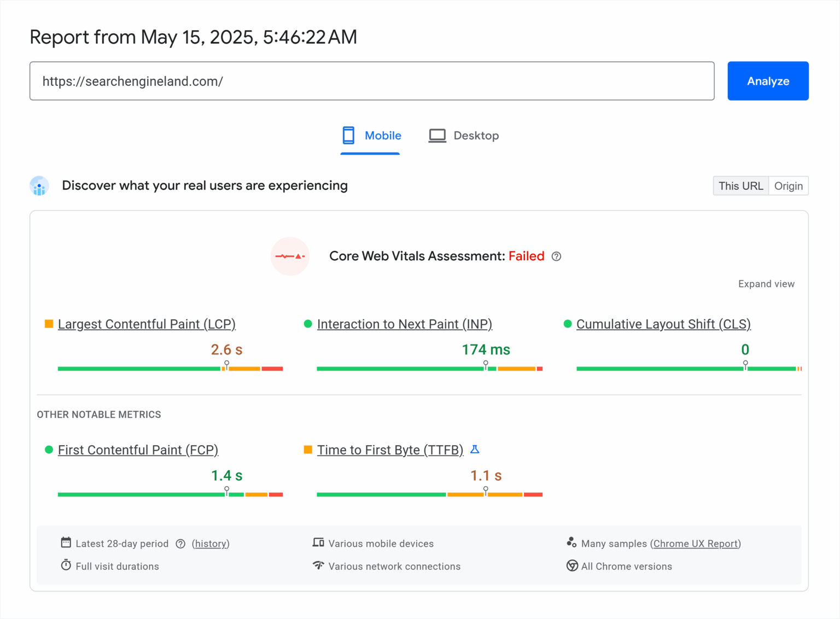Click the INP green circle indicator
840x619 pixels.
(308, 324)
